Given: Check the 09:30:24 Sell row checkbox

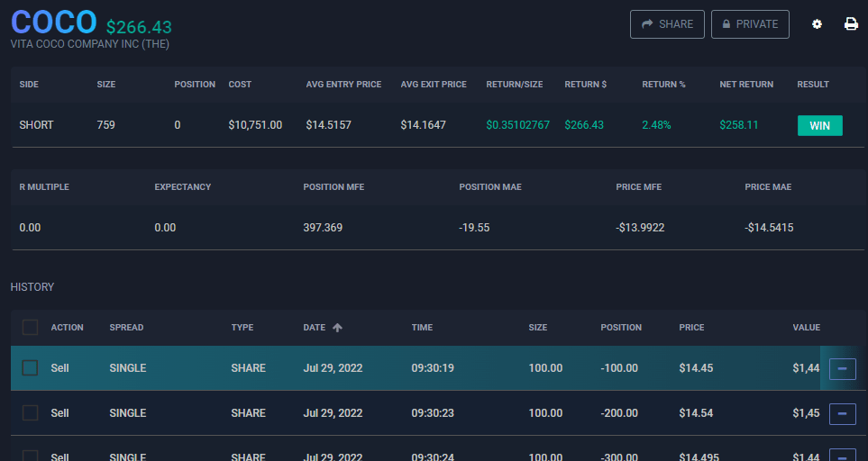Looking at the screenshot, I should pyautogui.click(x=30, y=456).
